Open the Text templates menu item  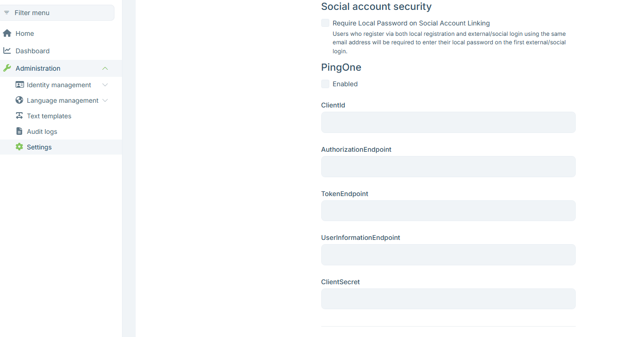click(49, 116)
